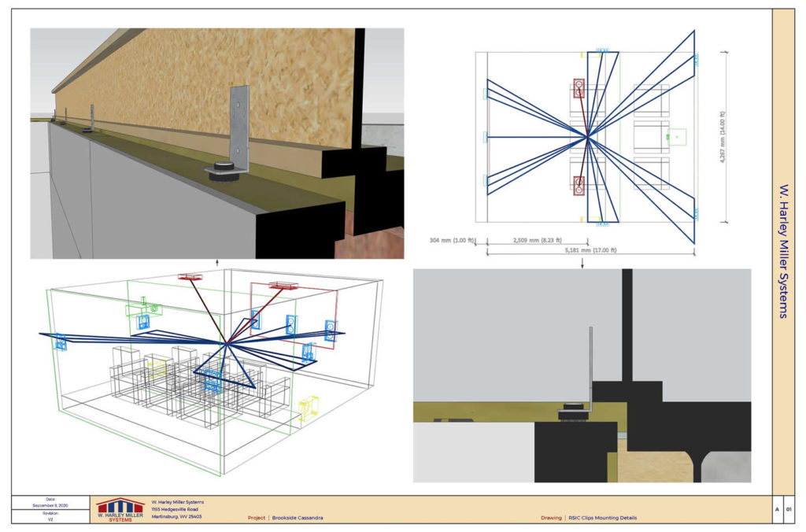806x532 pixels.
Task: Click the '2,509 mm (8.23 ft)' dimension
Action: [537, 240]
